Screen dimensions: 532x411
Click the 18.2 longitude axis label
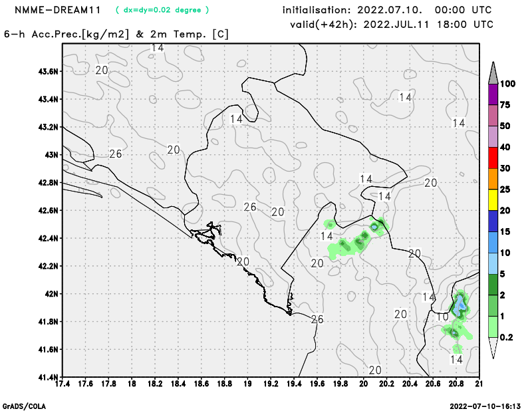pos(155,384)
